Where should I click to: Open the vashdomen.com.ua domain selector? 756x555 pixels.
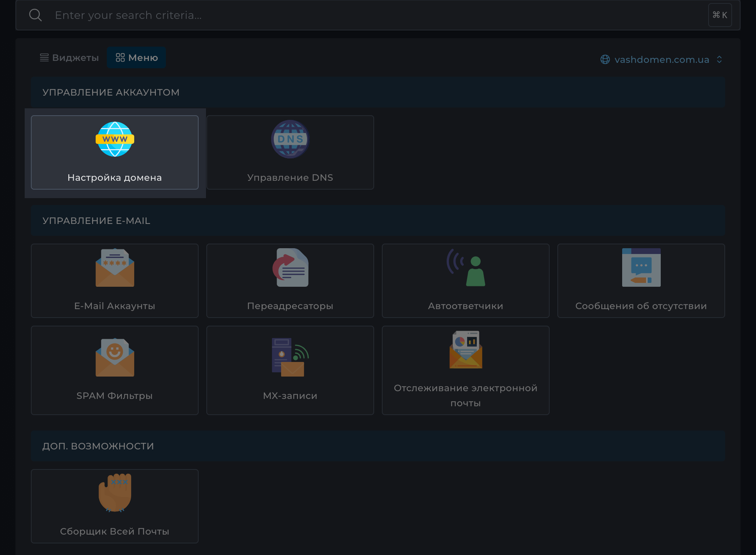tap(661, 59)
